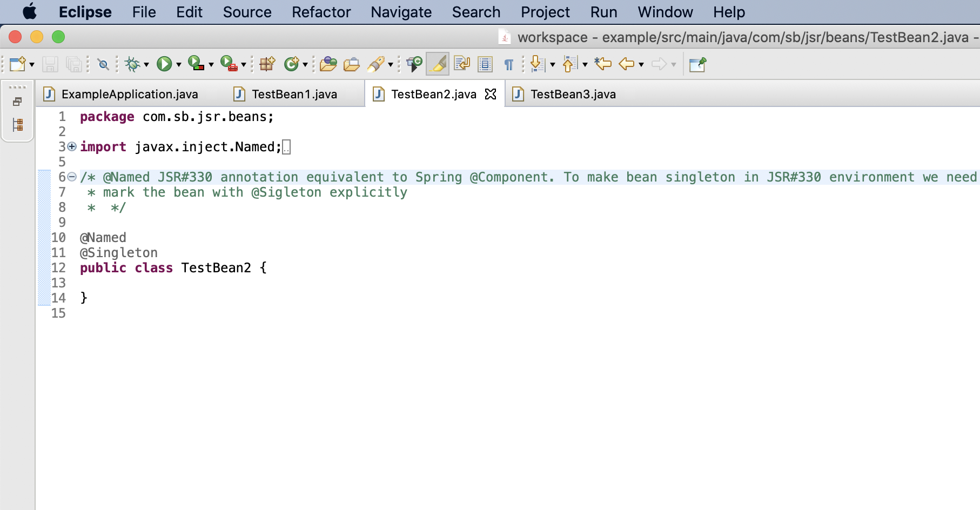
Task: Toggle Show Whitespace Characters pilcrow button
Action: (508, 65)
